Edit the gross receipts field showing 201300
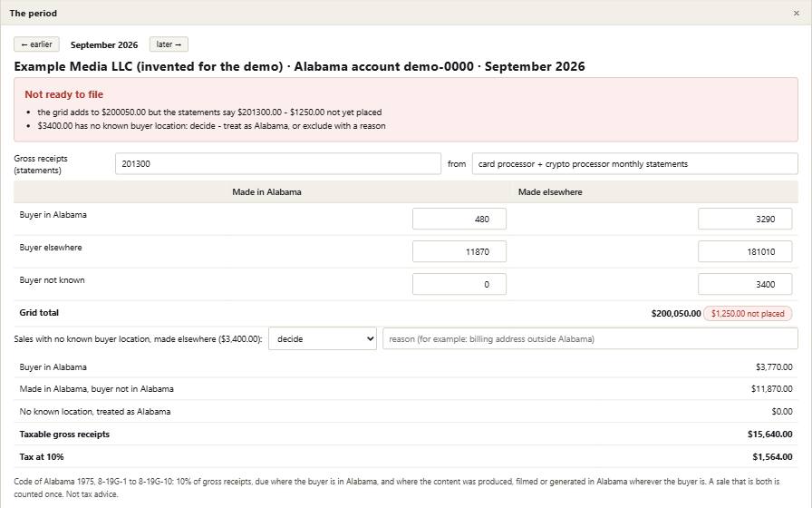 coord(278,164)
